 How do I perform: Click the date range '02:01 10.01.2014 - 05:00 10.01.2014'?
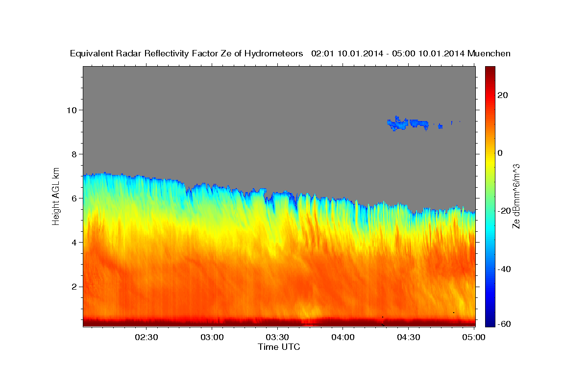point(388,53)
